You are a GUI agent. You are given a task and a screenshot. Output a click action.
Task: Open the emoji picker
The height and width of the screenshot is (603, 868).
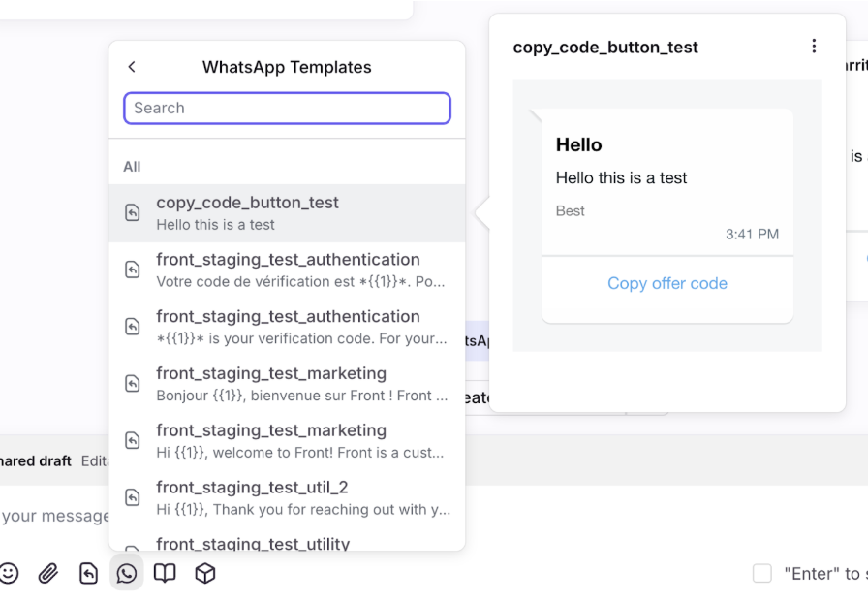click(x=9, y=573)
